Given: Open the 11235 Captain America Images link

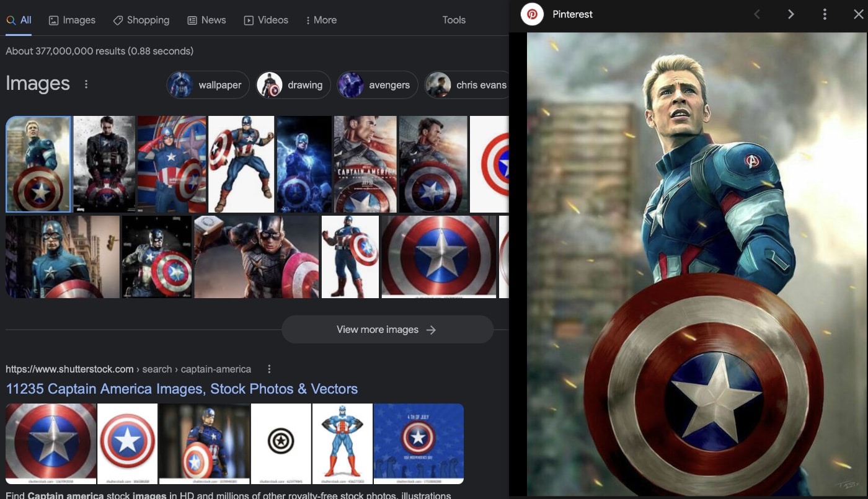Looking at the screenshot, I should pyautogui.click(x=182, y=389).
